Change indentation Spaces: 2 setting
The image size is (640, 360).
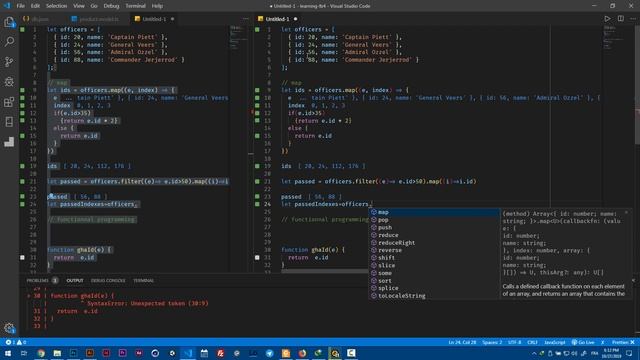(x=492, y=342)
